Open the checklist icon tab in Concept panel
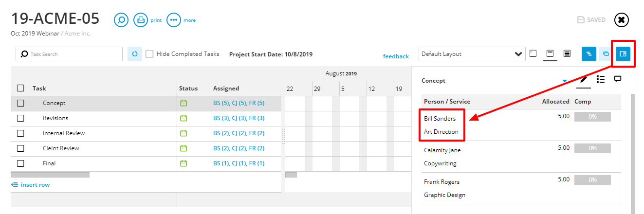 pyautogui.click(x=601, y=79)
